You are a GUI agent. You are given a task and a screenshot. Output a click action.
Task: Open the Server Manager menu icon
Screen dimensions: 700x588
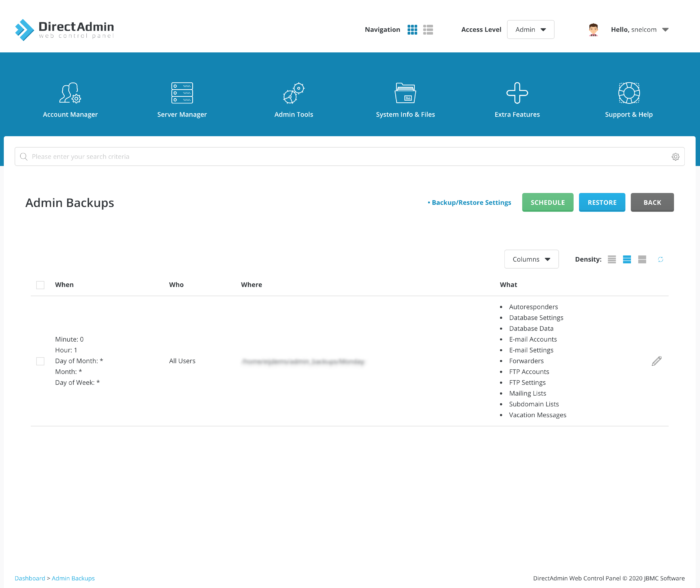tap(182, 93)
